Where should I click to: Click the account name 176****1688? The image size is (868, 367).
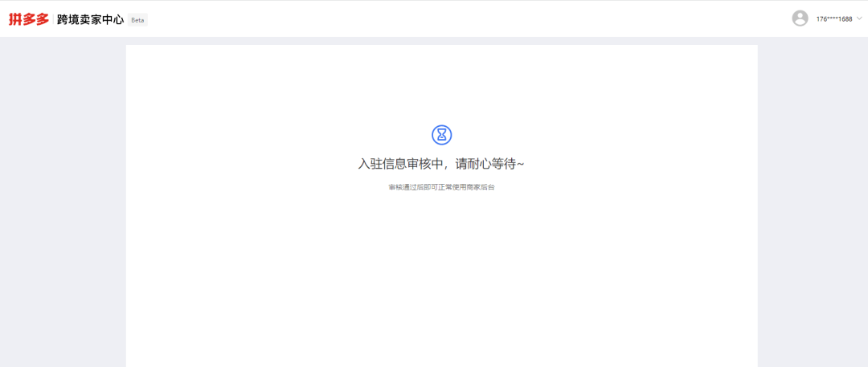833,18
